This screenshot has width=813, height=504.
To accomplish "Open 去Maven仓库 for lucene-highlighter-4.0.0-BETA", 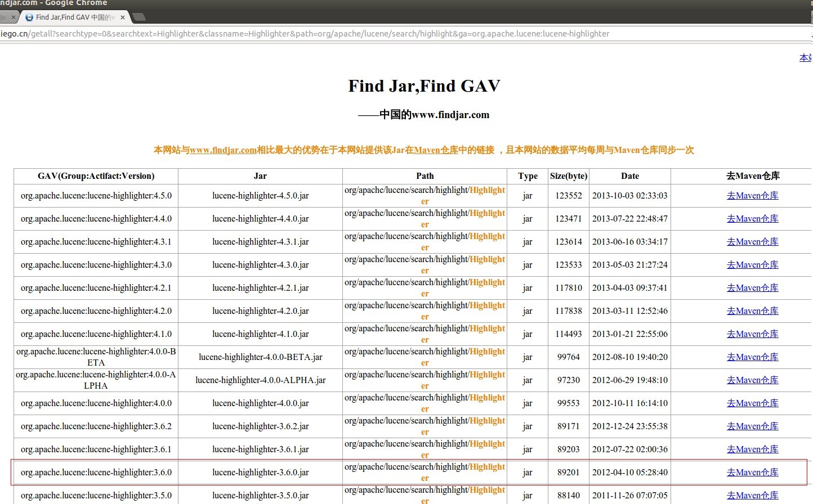I will pyautogui.click(x=752, y=357).
